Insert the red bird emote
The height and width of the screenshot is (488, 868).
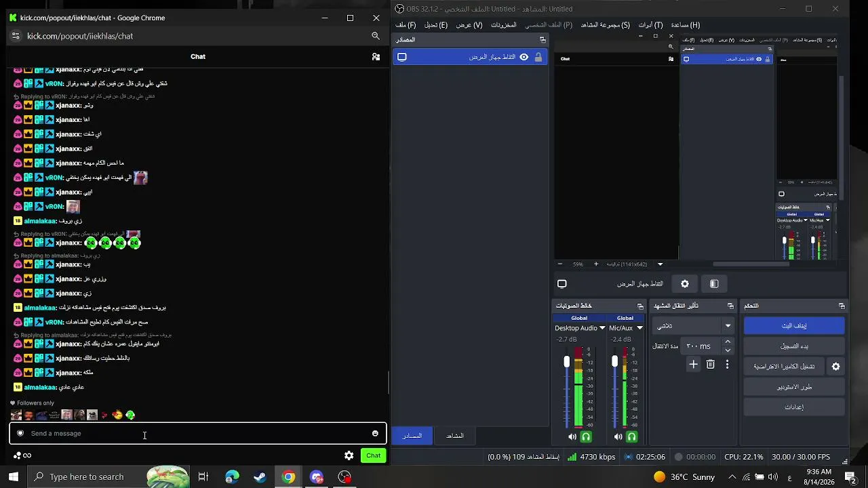[x=117, y=415]
